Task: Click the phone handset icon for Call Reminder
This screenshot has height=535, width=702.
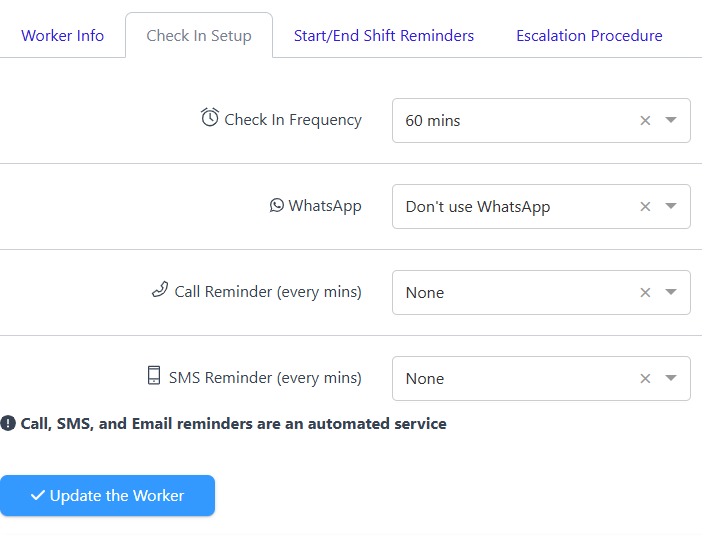Action: [x=160, y=290]
